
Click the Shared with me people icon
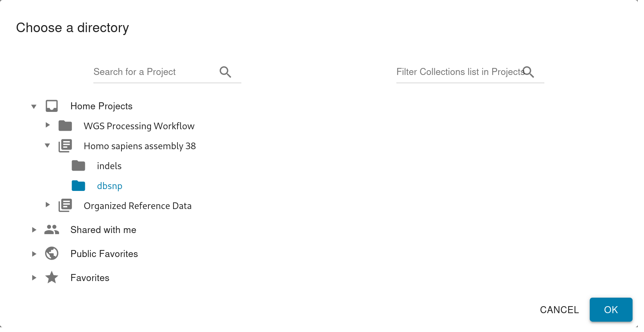click(x=52, y=230)
